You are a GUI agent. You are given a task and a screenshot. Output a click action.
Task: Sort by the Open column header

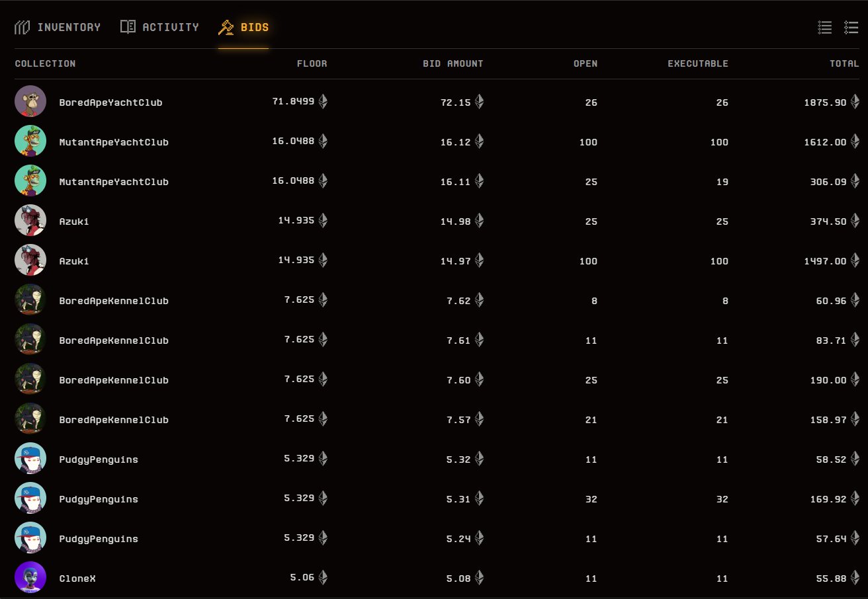click(586, 63)
